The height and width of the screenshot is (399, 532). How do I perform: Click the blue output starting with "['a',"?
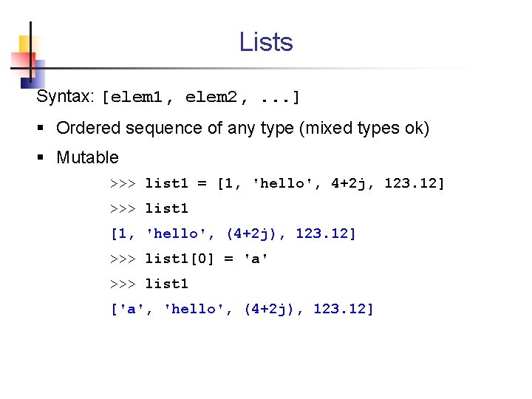point(242,309)
